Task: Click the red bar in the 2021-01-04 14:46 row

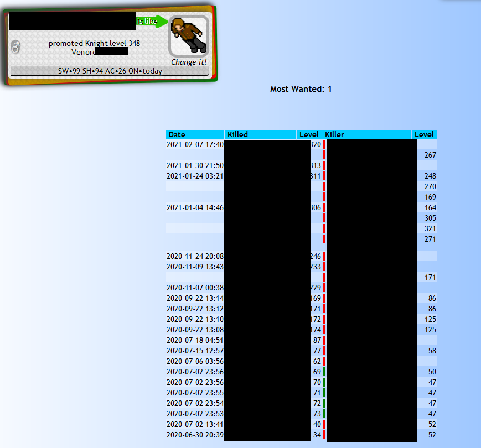Action: 324,207
